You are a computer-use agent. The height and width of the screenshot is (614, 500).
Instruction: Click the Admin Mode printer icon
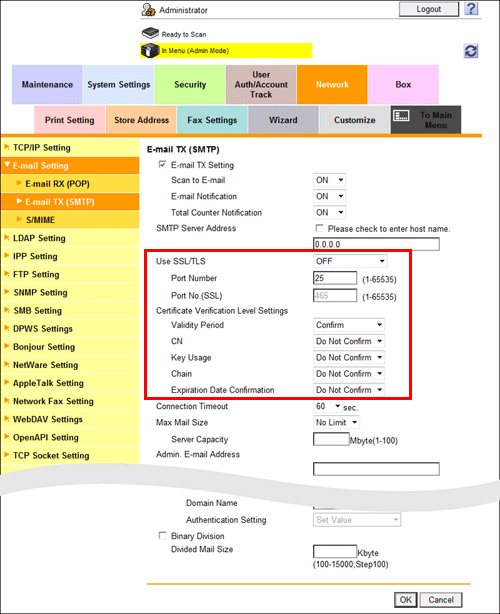point(150,51)
